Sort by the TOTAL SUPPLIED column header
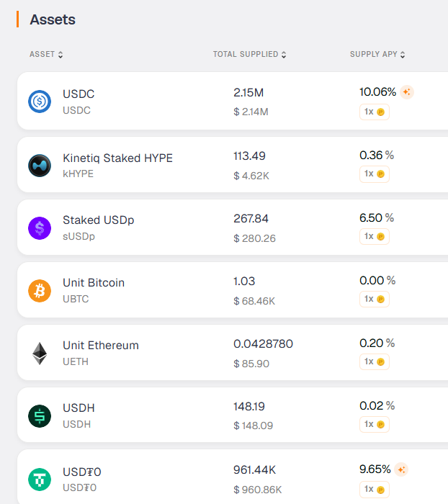Screen dimensions: 448x504 pyautogui.click(x=249, y=54)
